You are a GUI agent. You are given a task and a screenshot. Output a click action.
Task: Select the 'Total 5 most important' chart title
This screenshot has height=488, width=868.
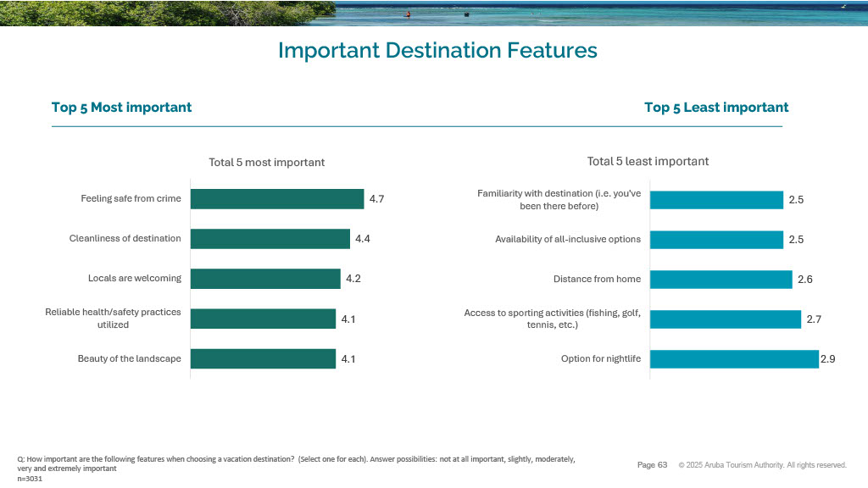[x=266, y=163]
